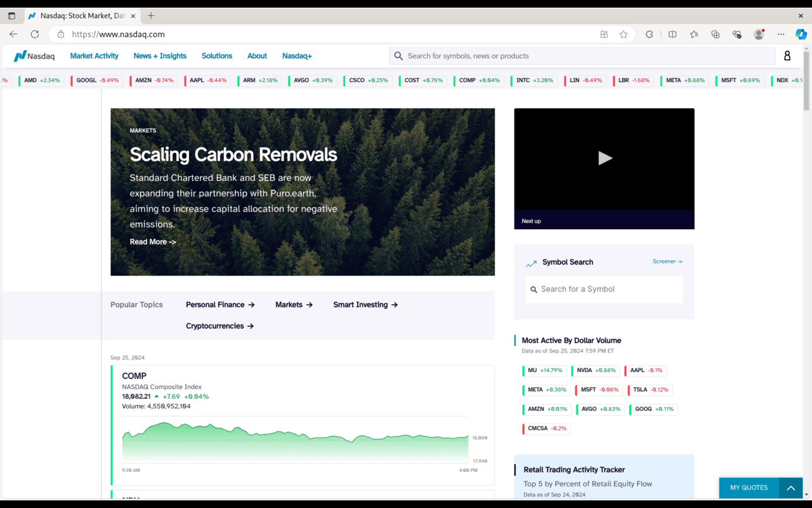Open browser essentials heart icon

coord(737,34)
